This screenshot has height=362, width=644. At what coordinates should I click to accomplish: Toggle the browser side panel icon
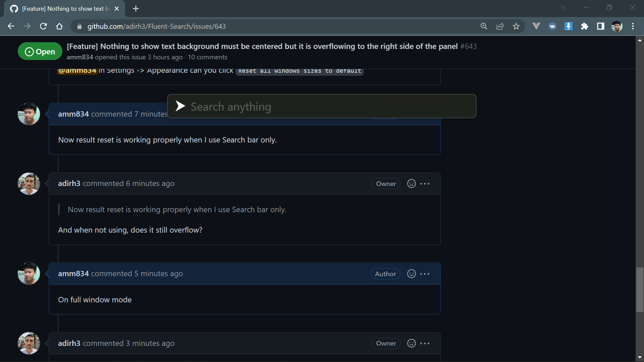[601, 26]
